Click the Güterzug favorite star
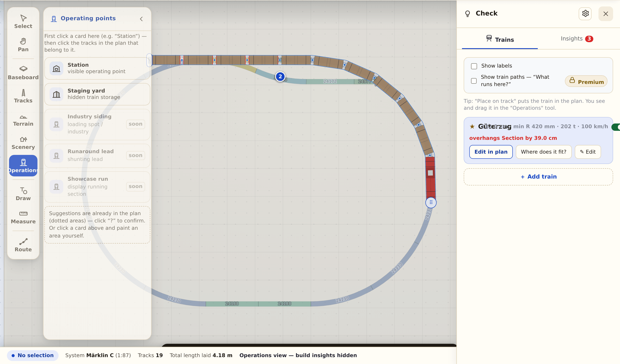This screenshot has height=364, width=620. point(472,126)
